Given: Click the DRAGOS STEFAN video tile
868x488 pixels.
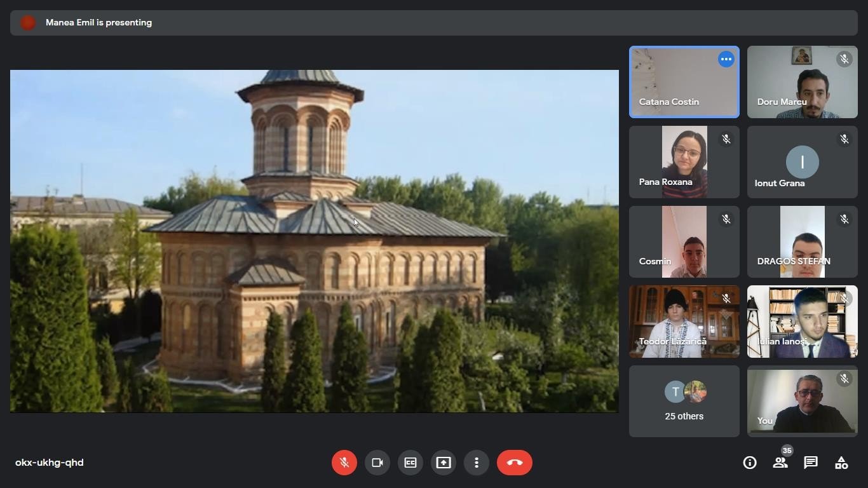Looking at the screenshot, I should 802,241.
